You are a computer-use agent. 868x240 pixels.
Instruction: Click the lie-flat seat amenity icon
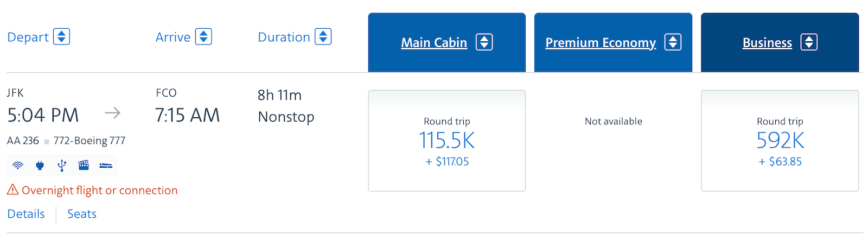(106, 166)
